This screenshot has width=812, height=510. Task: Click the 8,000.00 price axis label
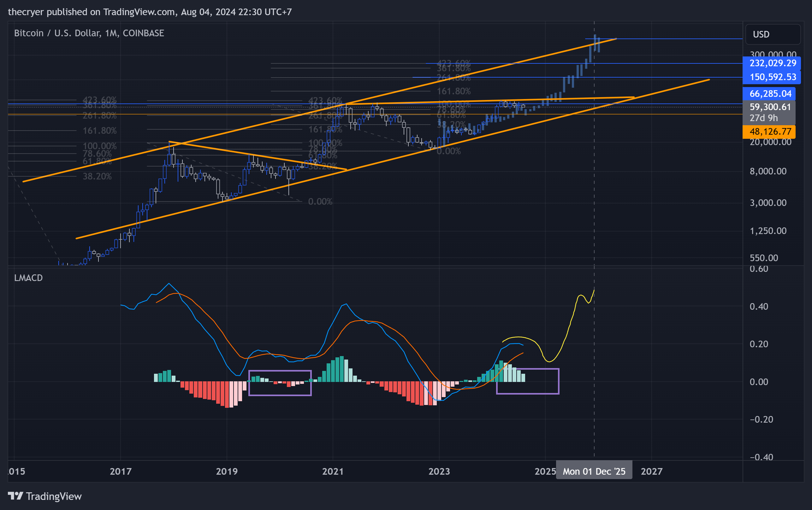click(x=768, y=171)
